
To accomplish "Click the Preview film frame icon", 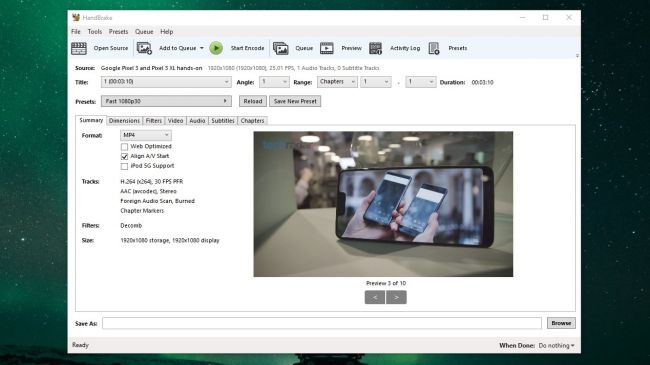I will 327,49.
